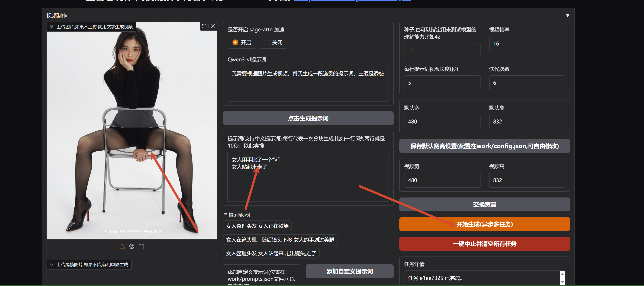
Task: Click the orange upload image icon
Action: [122, 247]
